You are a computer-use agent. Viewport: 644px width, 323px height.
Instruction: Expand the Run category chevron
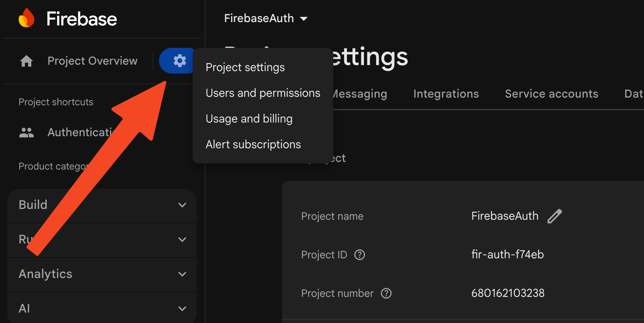[x=182, y=239]
